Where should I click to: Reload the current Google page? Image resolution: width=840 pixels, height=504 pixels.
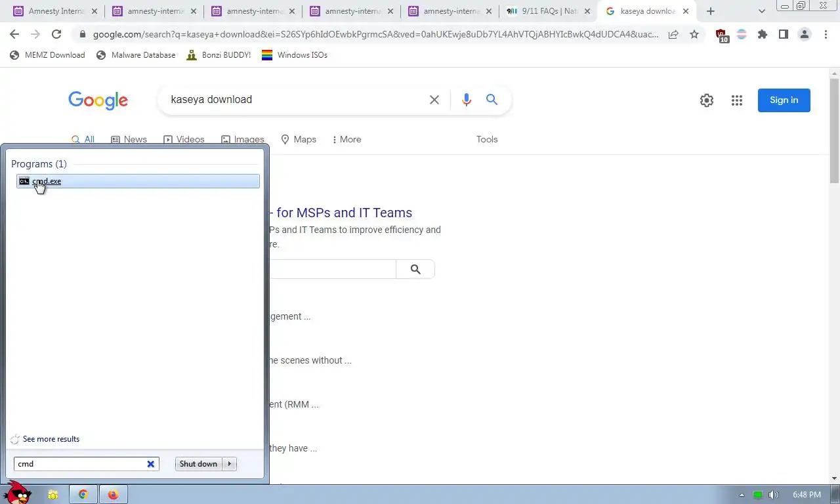[x=56, y=35]
